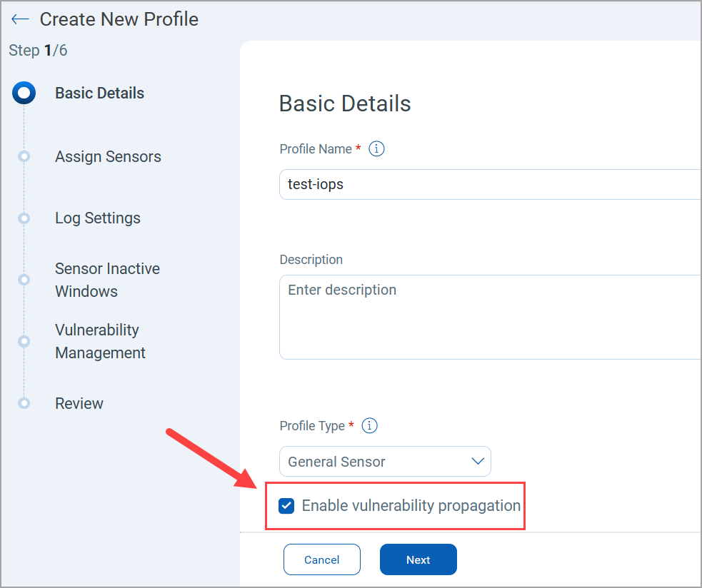702x588 pixels.
Task: Go to Assign Sensors step
Action: click(x=108, y=157)
